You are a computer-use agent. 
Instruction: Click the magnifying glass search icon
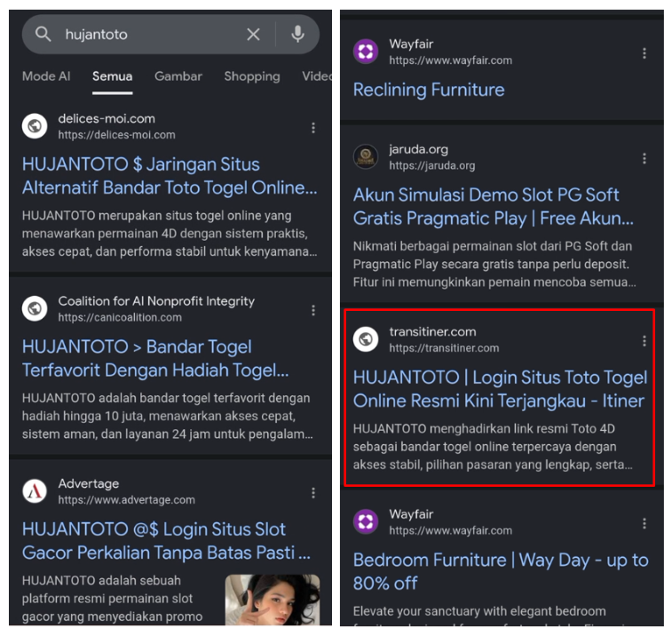pyautogui.click(x=43, y=35)
